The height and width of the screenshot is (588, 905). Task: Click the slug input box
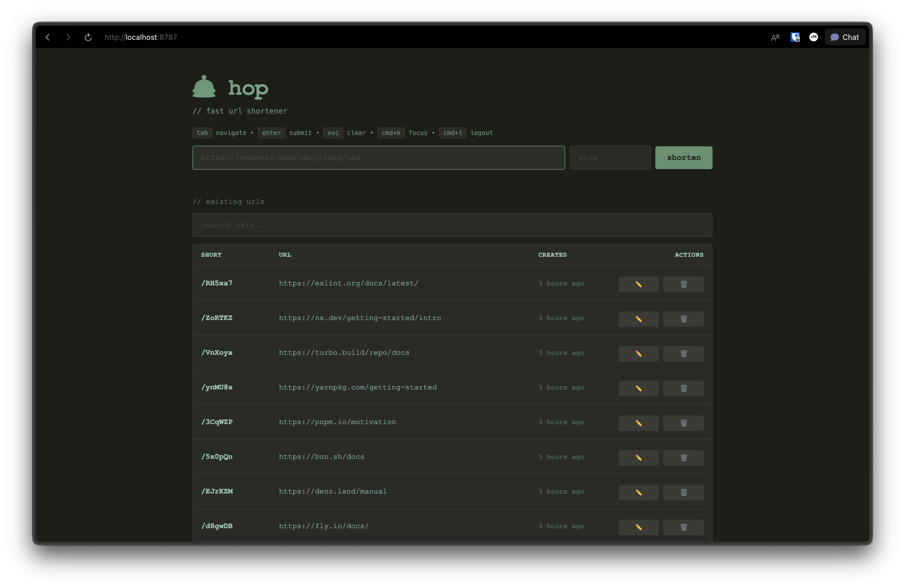point(609,158)
